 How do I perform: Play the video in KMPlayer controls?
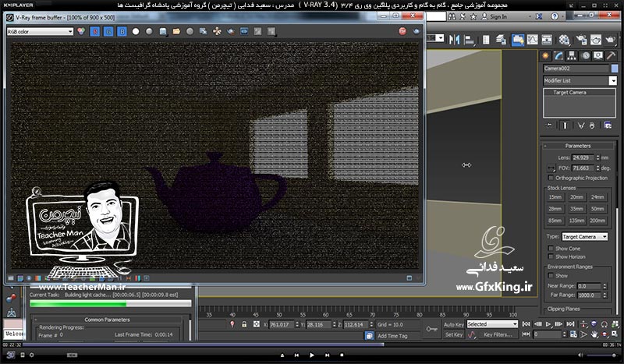coord(311,355)
